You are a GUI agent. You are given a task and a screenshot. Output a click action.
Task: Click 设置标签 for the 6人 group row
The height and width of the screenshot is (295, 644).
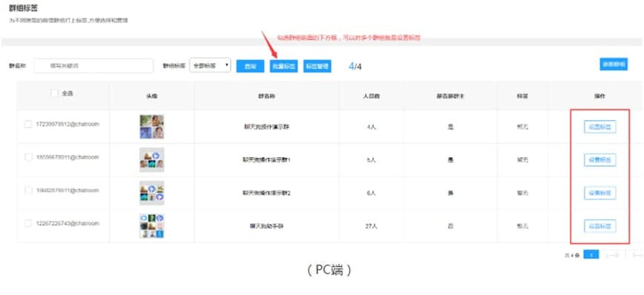[x=600, y=193]
